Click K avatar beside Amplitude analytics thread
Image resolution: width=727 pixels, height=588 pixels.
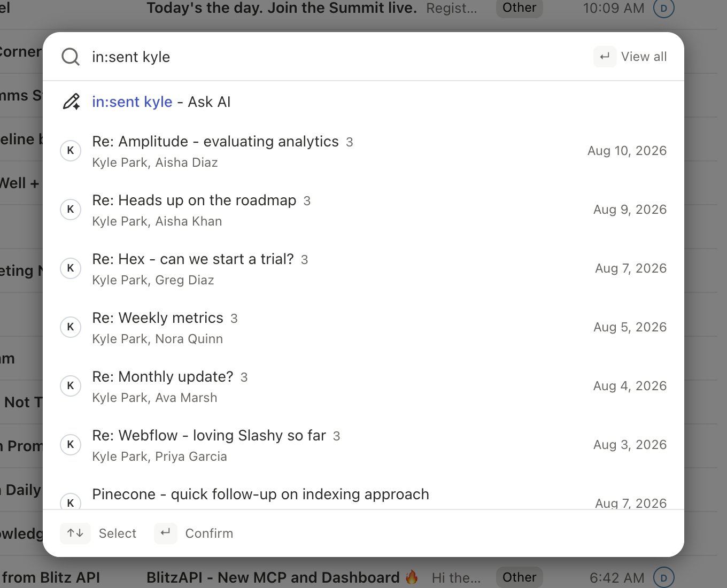71,151
